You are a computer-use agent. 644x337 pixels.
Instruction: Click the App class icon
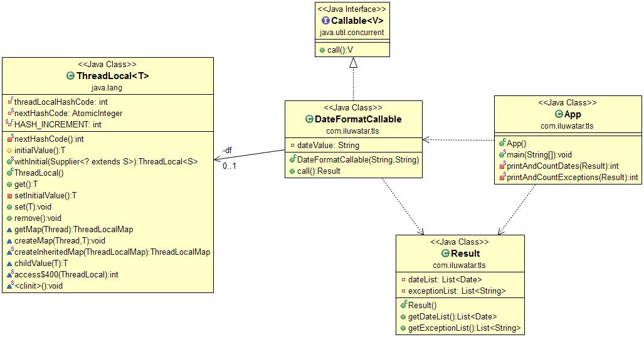coord(559,114)
